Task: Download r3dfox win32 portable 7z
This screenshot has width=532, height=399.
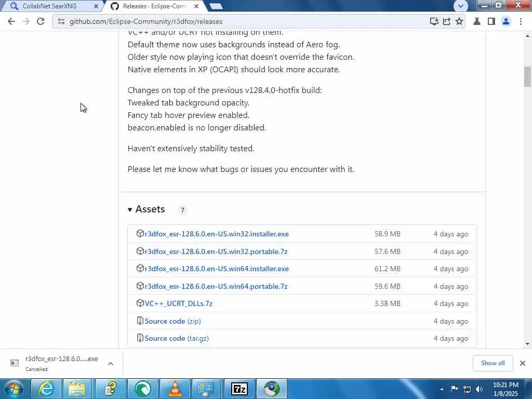Action: click(216, 252)
